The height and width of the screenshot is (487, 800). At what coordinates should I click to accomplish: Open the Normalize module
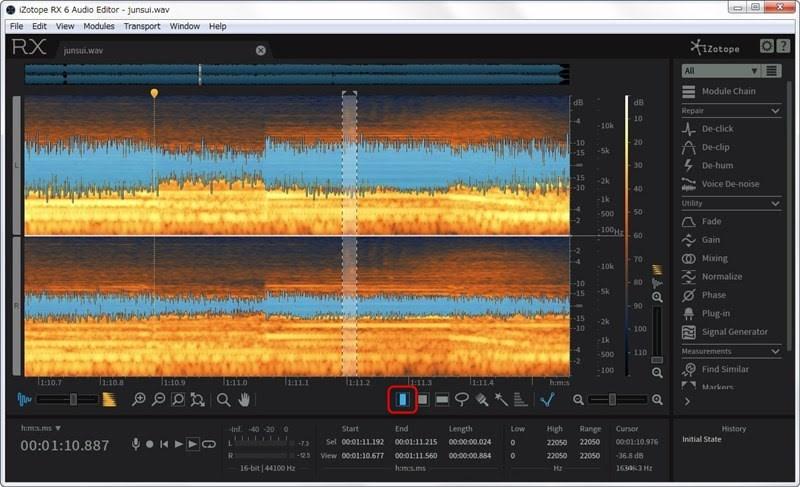pyautogui.click(x=712, y=276)
